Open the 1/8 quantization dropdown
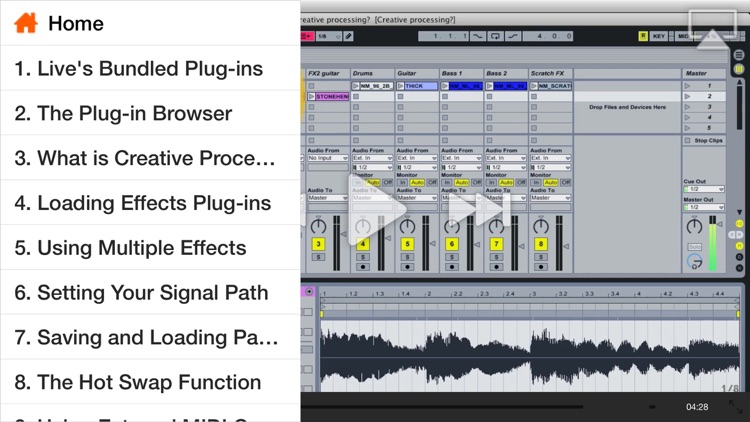750x422 pixels. click(328, 36)
